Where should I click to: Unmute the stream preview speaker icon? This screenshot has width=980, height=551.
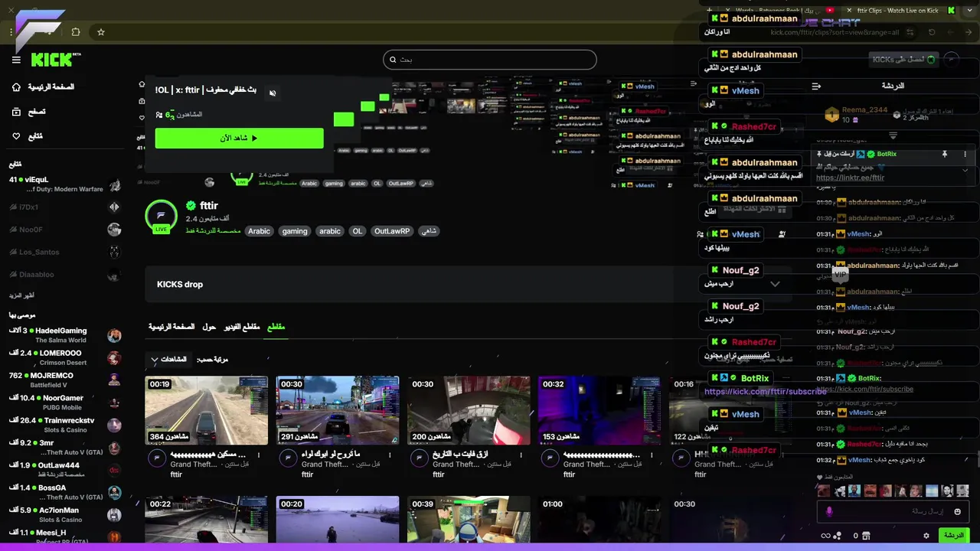(273, 93)
